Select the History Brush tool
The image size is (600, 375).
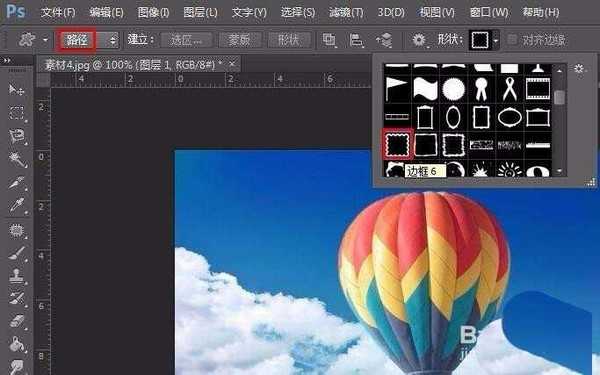click(x=16, y=298)
